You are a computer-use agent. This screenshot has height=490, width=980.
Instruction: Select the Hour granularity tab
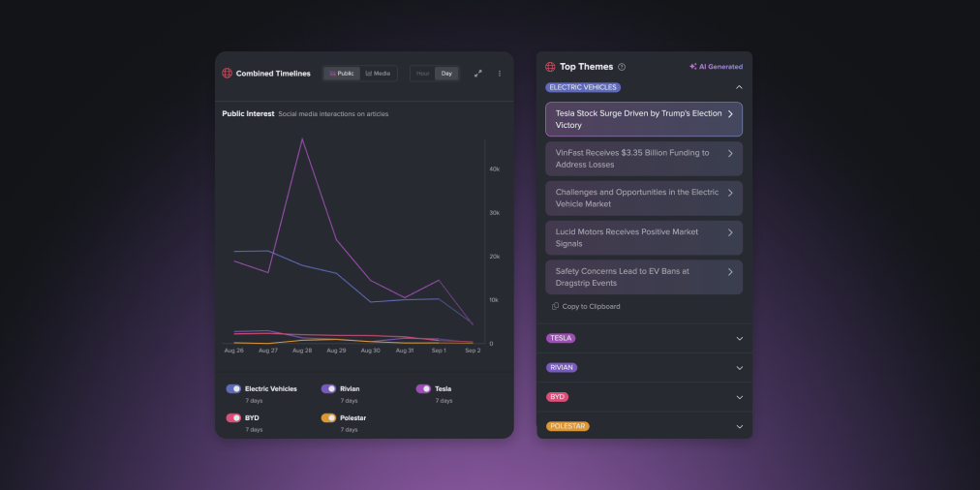pyautogui.click(x=422, y=74)
